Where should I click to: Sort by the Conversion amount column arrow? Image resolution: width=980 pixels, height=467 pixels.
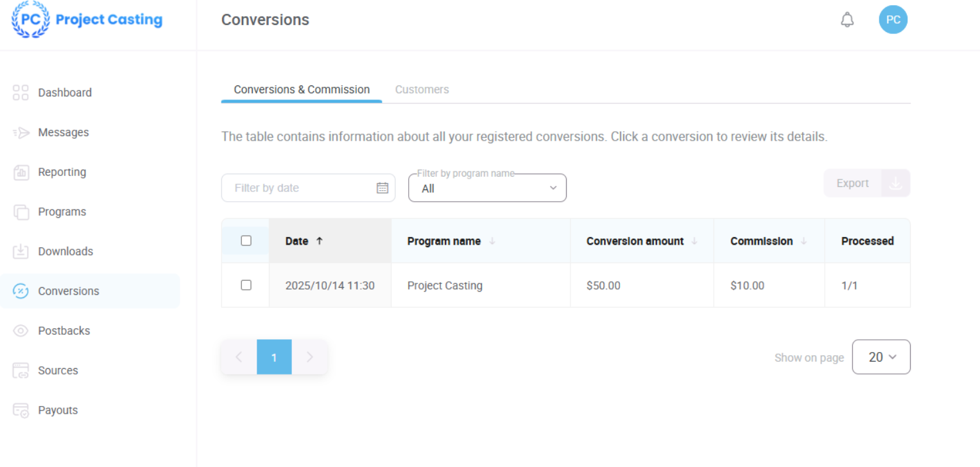click(694, 242)
